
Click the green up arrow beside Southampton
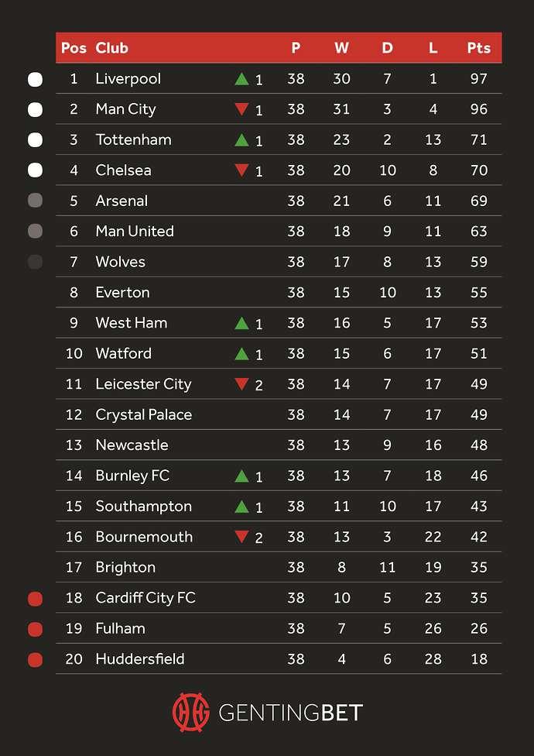pos(241,507)
